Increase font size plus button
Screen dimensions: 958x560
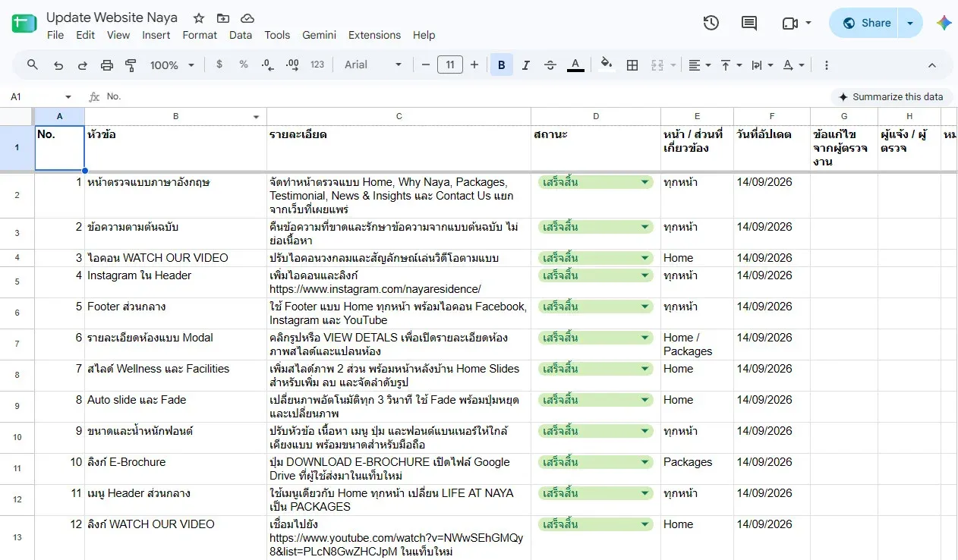[474, 64]
